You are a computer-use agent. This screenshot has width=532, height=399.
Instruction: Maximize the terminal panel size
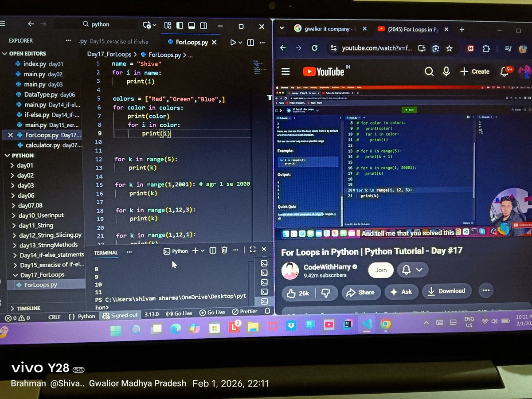coord(252,250)
